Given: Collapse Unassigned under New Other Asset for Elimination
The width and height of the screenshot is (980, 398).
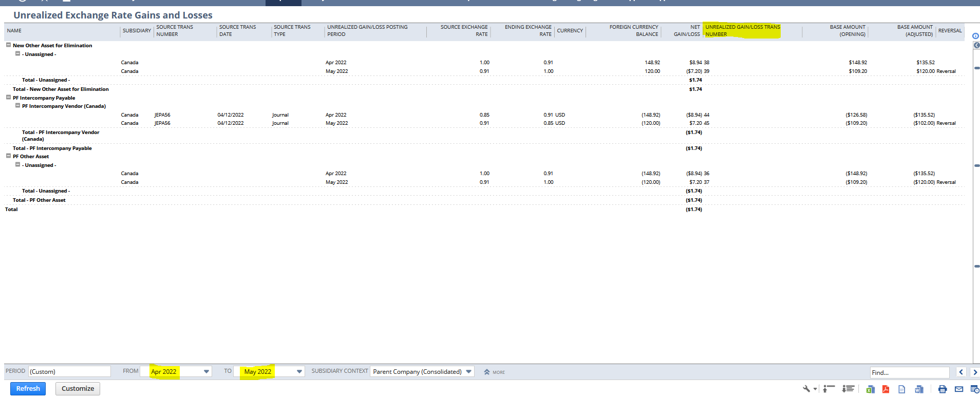Looking at the screenshot, I should (17, 53).
